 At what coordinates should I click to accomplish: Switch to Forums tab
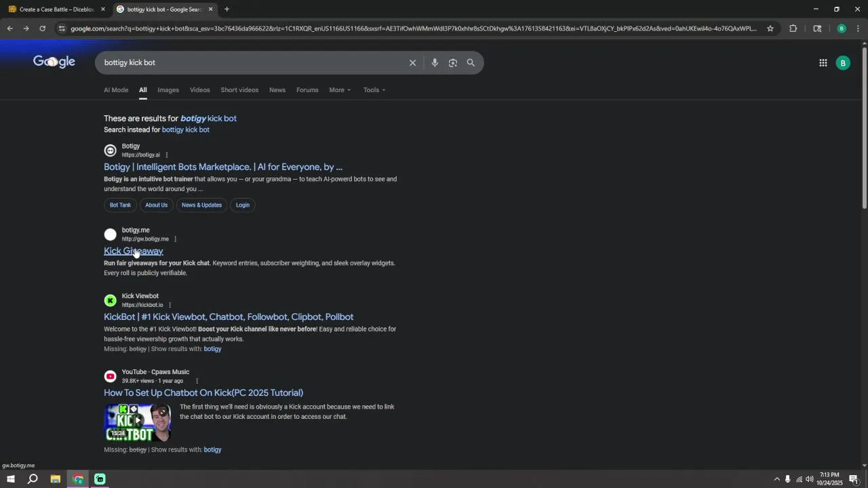click(x=307, y=90)
